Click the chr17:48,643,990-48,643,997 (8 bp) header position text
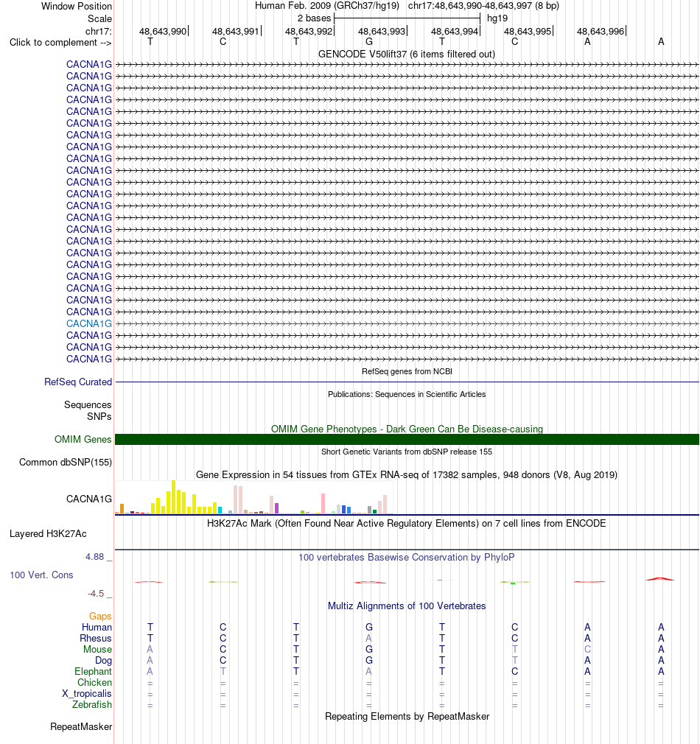Viewport: 700px width, 744px height. (483, 6)
